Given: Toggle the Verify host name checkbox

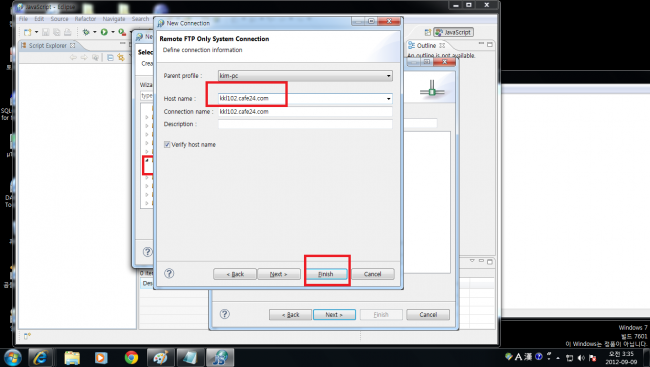Looking at the screenshot, I should coord(167,145).
